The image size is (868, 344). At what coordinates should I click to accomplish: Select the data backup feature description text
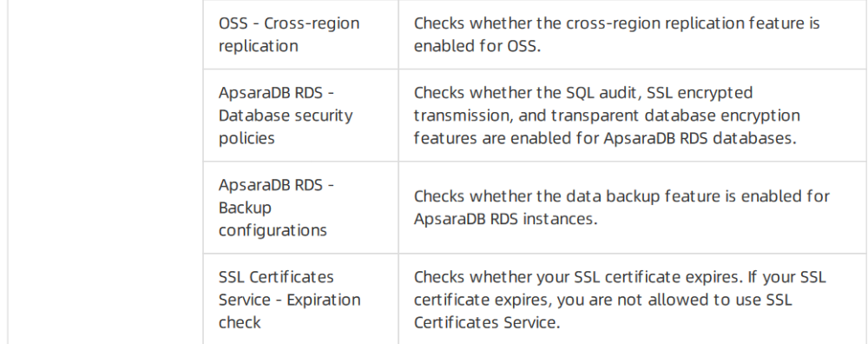click(x=621, y=208)
